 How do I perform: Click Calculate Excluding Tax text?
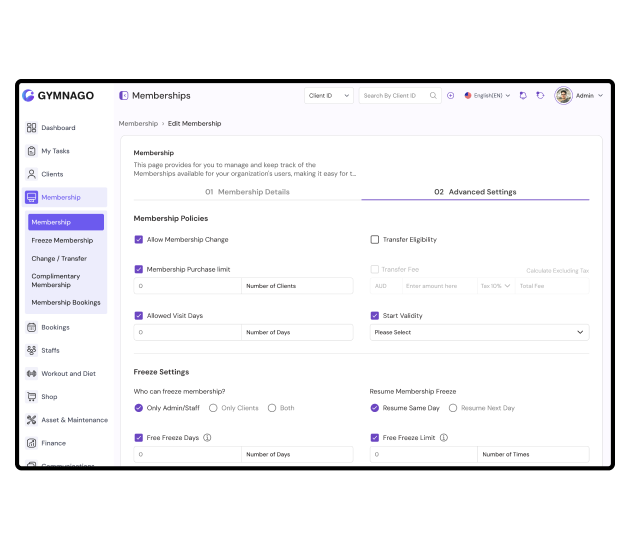coord(558,271)
